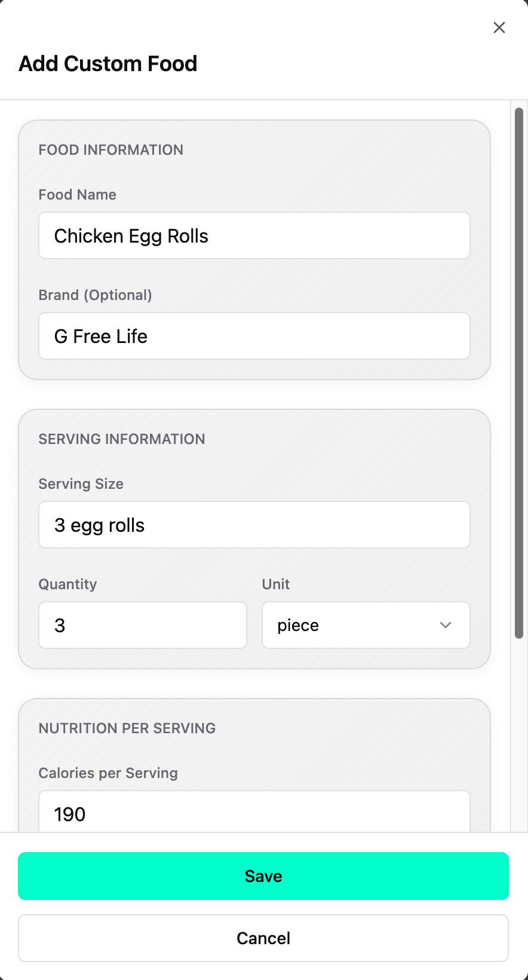Image resolution: width=528 pixels, height=980 pixels.
Task: Click the chevron arrow in Unit selector
Action: click(x=446, y=625)
